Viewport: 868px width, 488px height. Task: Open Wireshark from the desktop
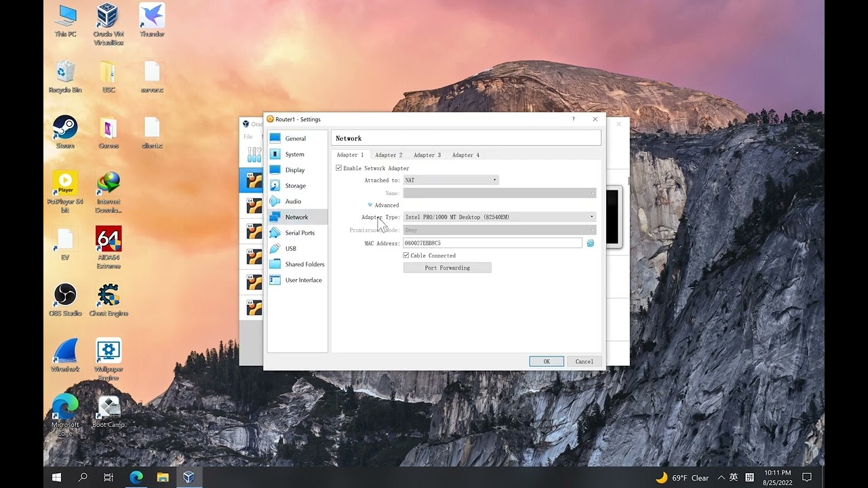click(x=65, y=355)
